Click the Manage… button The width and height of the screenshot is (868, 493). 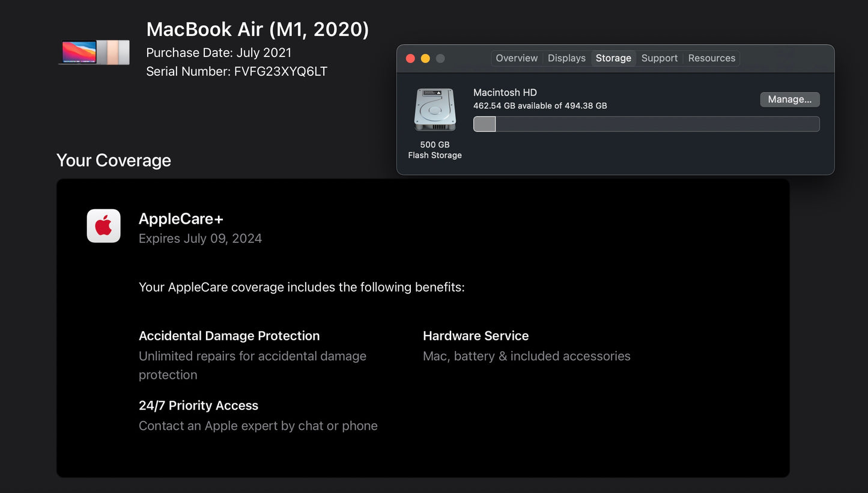(x=789, y=99)
